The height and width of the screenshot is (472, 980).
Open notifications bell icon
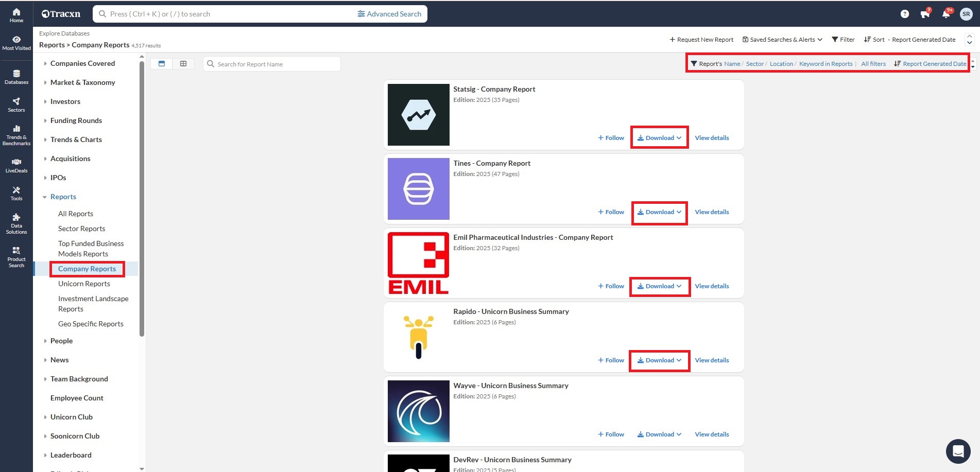(x=946, y=14)
